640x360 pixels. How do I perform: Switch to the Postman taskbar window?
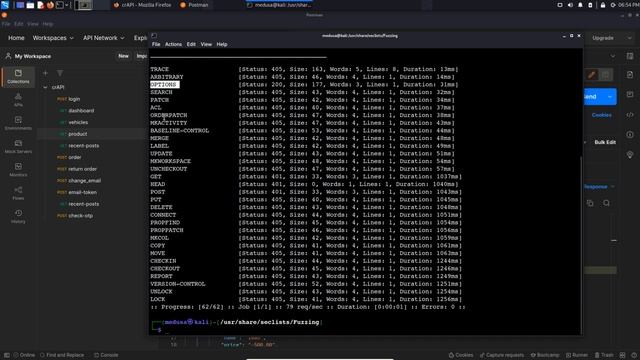click(x=194, y=5)
